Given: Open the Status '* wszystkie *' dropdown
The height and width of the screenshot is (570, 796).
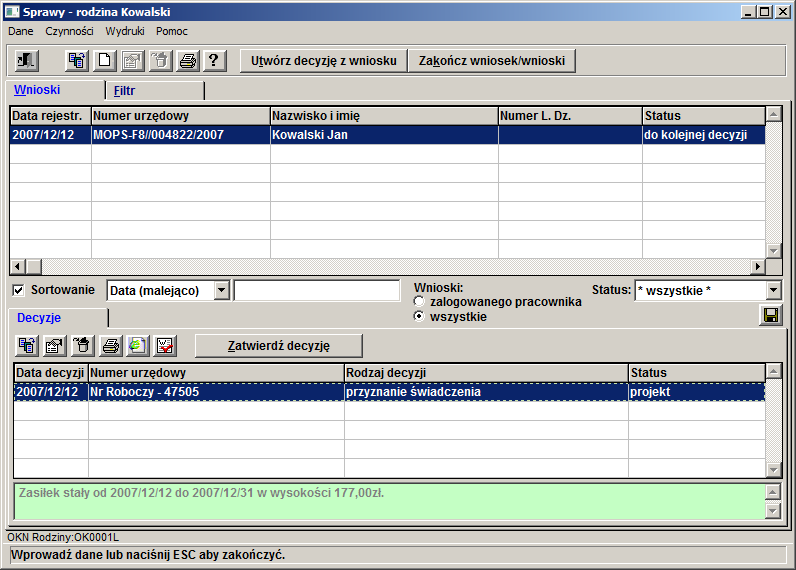Looking at the screenshot, I should (773, 290).
